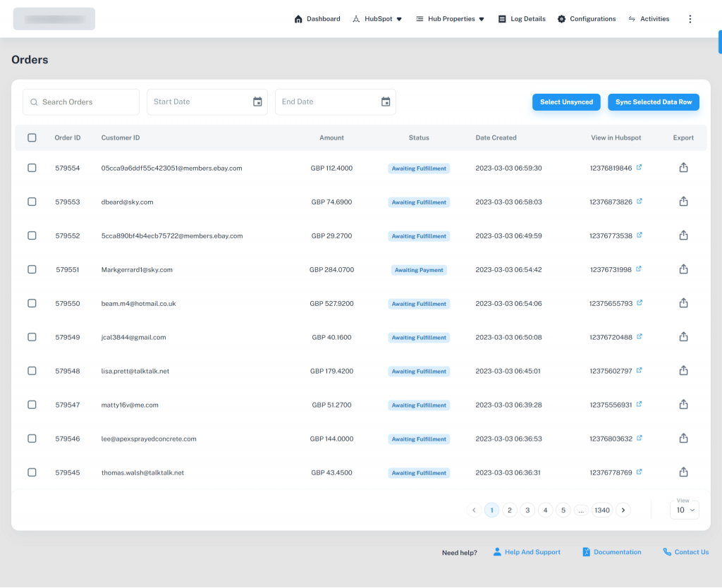Select all orders via header checkbox

click(32, 137)
